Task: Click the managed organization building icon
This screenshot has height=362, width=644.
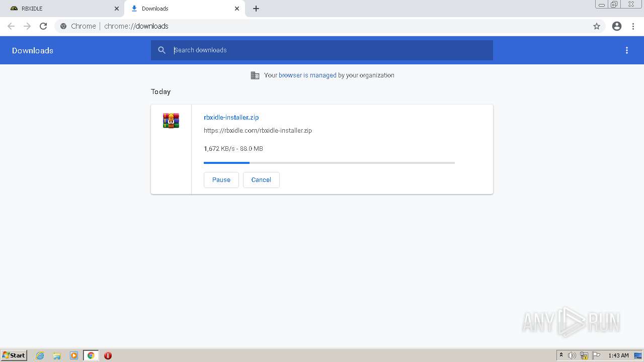Action: (255, 75)
